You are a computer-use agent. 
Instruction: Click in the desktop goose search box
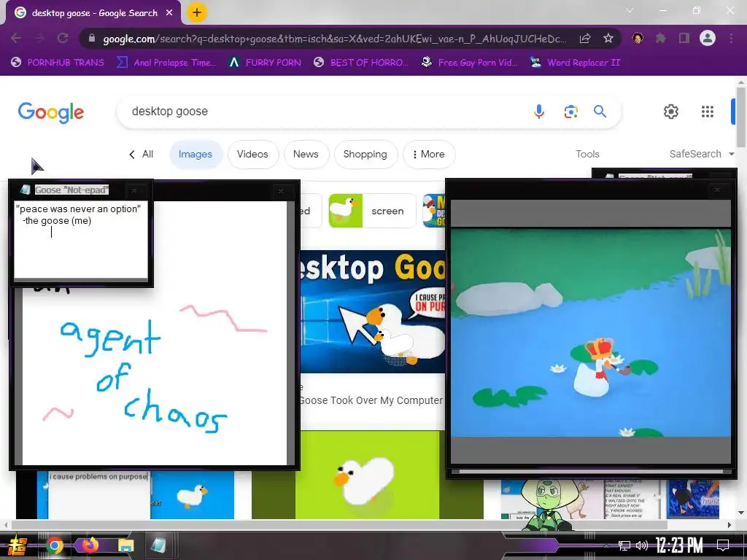(x=324, y=112)
